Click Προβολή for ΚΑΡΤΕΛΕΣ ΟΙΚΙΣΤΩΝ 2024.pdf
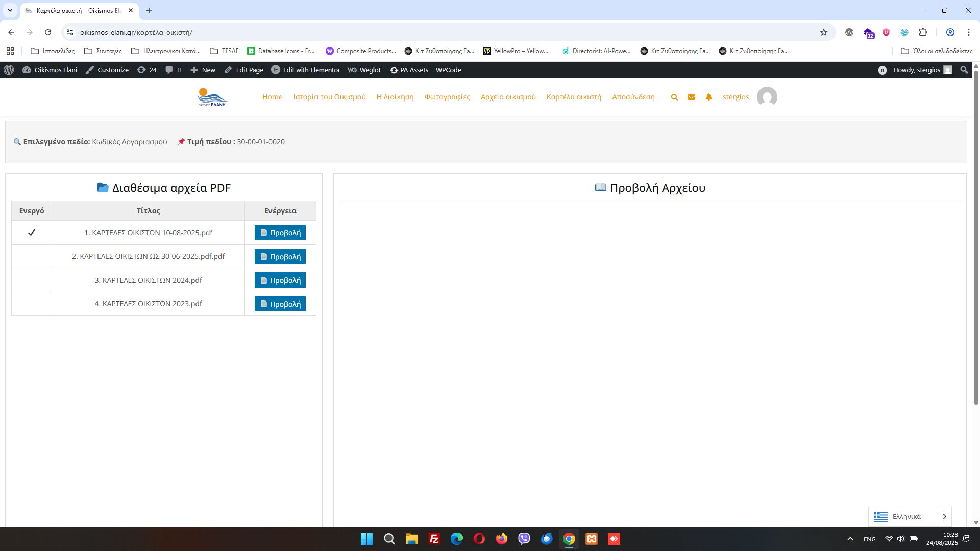This screenshot has width=980, height=551. 280,280
